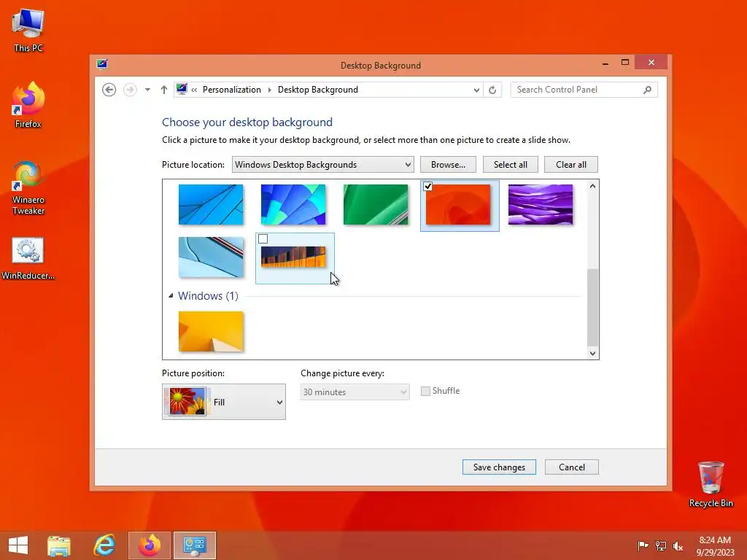Toggle the Shuffle checkbox

(x=425, y=391)
